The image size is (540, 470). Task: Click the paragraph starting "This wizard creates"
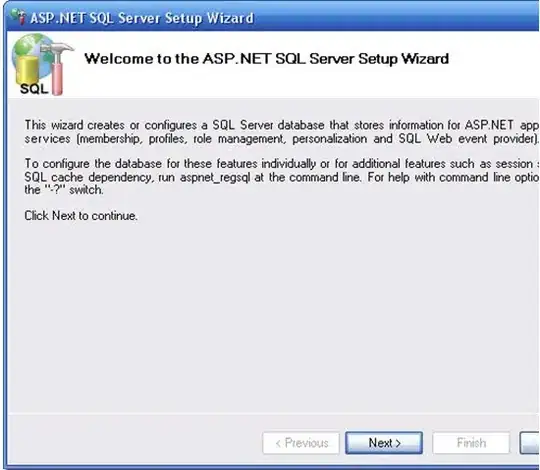(282, 132)
